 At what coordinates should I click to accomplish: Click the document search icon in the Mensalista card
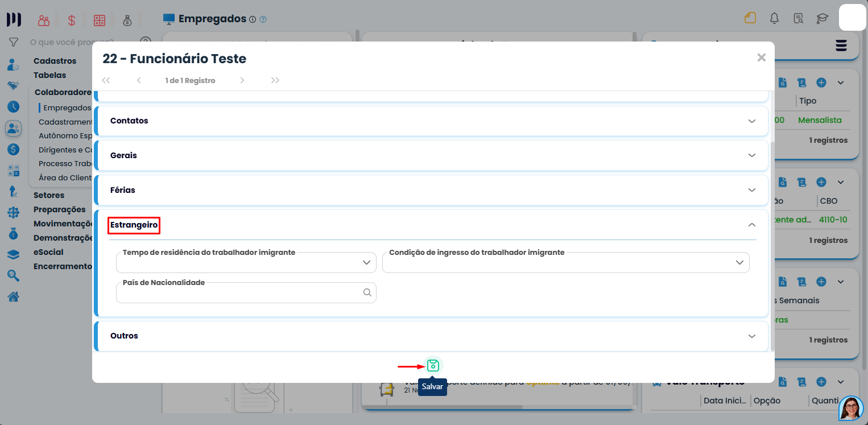(x=783, y=82)
